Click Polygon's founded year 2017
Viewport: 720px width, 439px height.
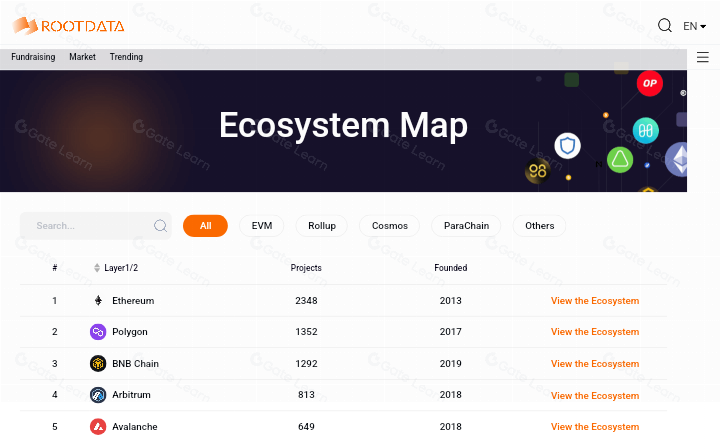coord(450,332)
